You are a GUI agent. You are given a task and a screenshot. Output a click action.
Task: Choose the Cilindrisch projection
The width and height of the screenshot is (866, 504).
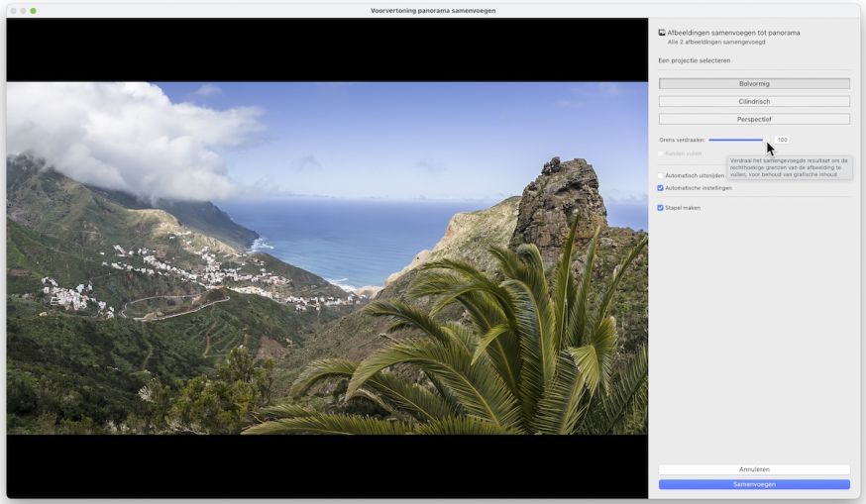coord(754,101)
